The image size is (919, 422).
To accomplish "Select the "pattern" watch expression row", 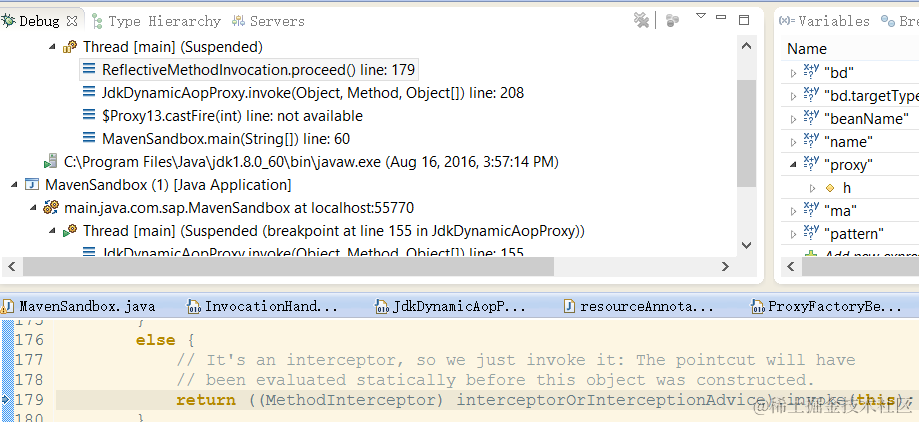I will [850, 234].
